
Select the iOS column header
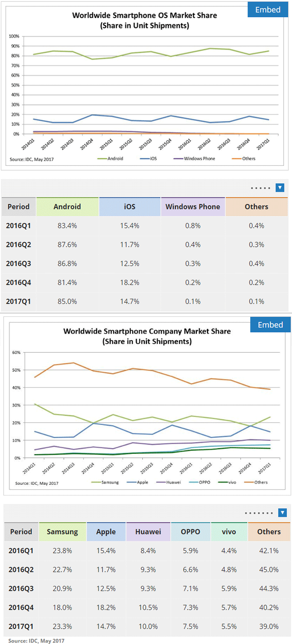pyautogui.click(x=130, y=207)
